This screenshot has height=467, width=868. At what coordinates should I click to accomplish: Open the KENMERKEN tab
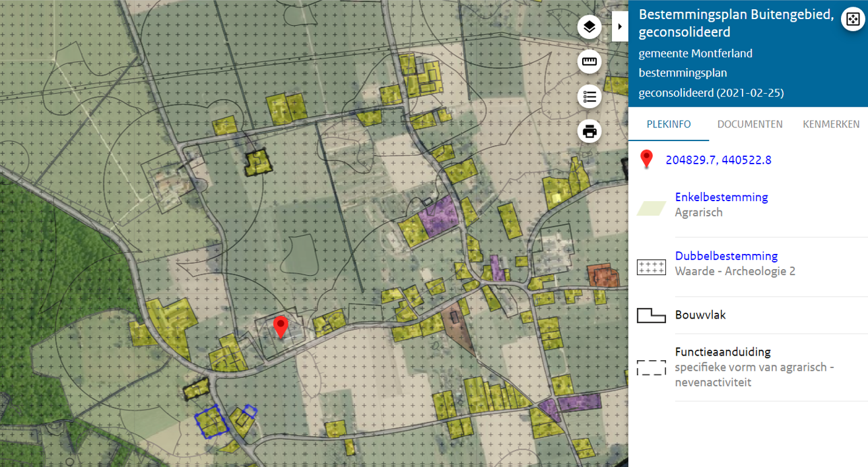tap(831, 124)
